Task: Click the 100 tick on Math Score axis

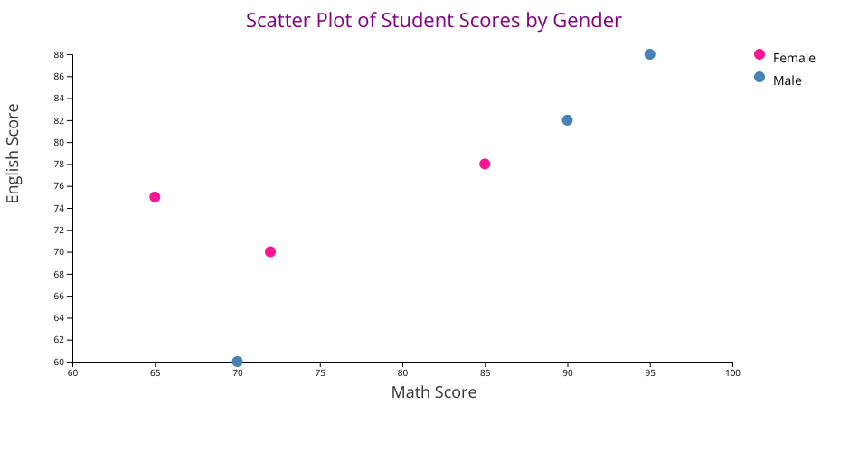Action: point(732,372)
